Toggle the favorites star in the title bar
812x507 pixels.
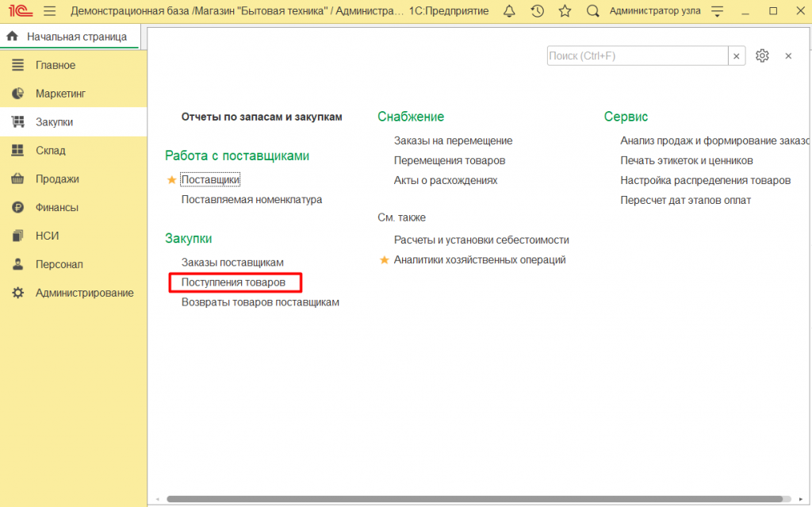tap(565, 10)
